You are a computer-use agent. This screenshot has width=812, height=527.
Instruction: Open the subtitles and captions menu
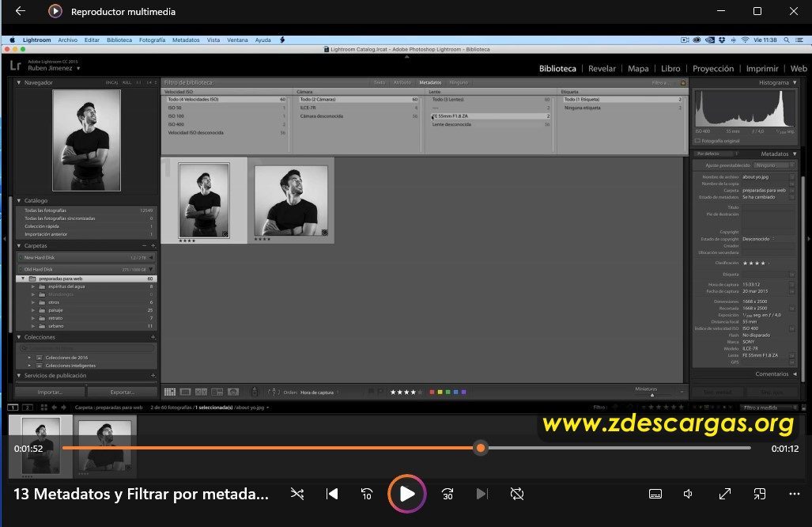(x=655, y=494)
